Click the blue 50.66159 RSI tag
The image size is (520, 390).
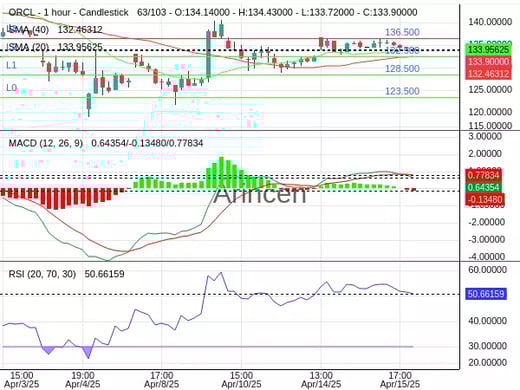tap(486, 294)
